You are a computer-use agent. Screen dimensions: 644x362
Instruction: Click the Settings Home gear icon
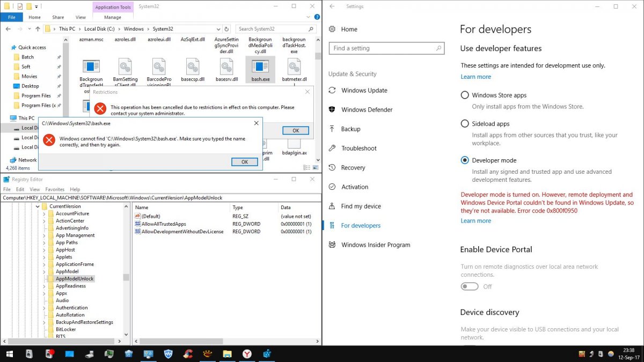coord(332,29)
